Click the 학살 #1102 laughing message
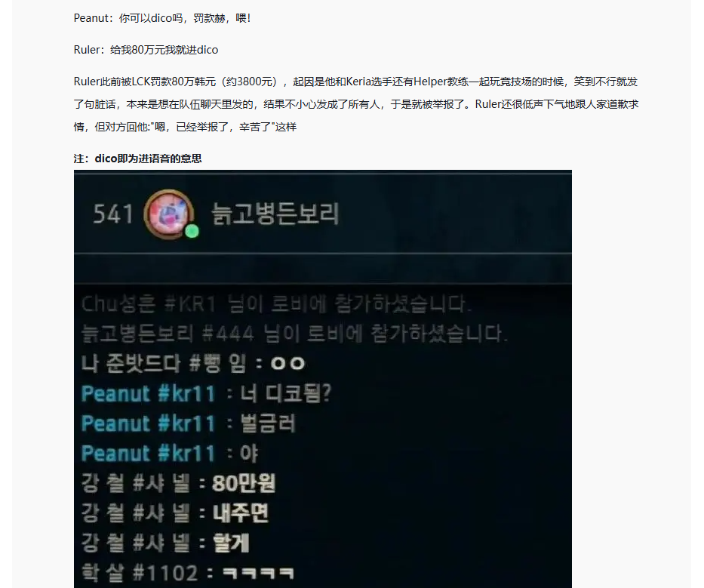This screenshot has height=588, width=704. point(188,573)
